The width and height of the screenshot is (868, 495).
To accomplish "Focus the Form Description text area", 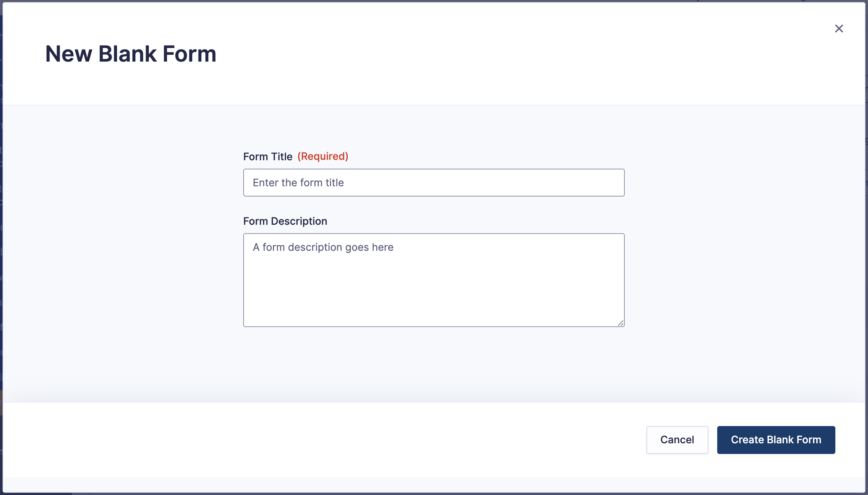I will pos(434,280).
